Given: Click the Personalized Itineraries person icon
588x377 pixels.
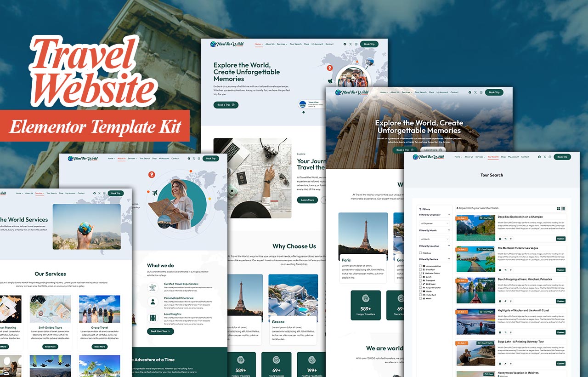Looking at the screenshot, I should (x=153, y=302).
